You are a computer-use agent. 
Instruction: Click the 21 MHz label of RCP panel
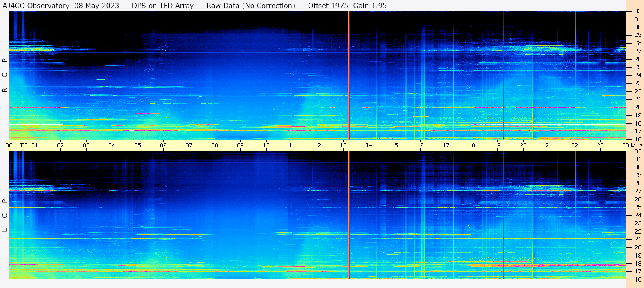(637, 99)
